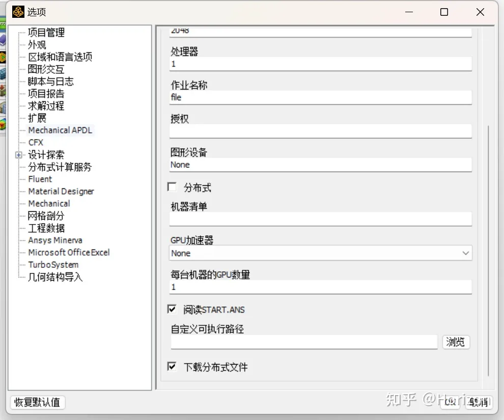This screenshot has width=504, height=420.
Task: Click the memory field showing 2048
Action: pyautogui.click(x=320, y=32)
